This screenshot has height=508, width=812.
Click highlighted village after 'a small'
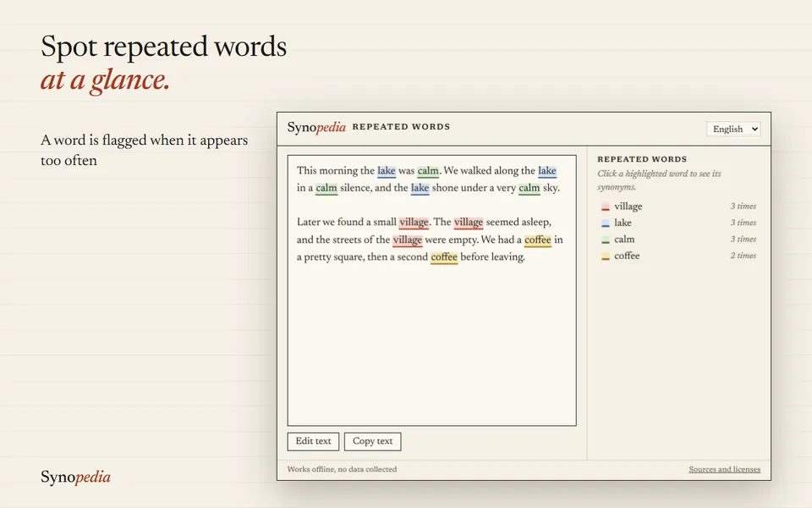pos(414,223)
